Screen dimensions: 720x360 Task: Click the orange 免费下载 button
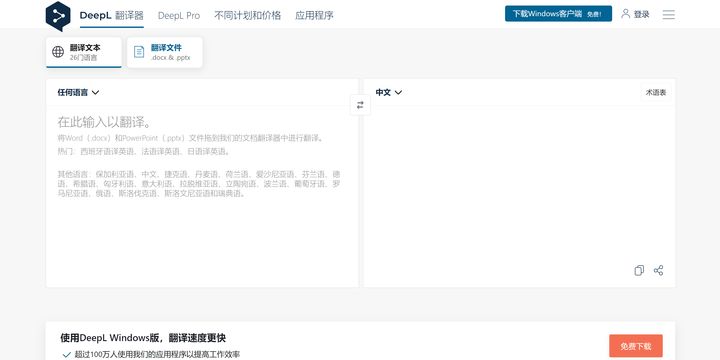pyautogui.click(x=636, y=346)
